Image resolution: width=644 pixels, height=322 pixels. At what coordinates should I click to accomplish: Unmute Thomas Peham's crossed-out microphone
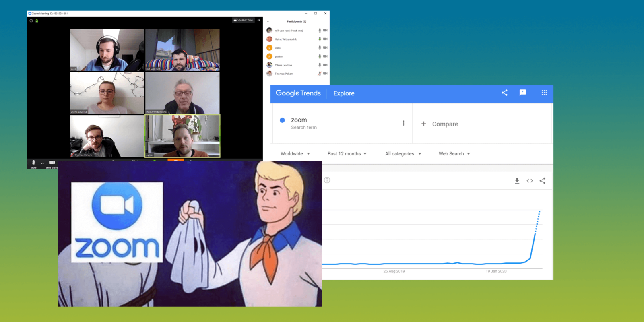point(320,73)
